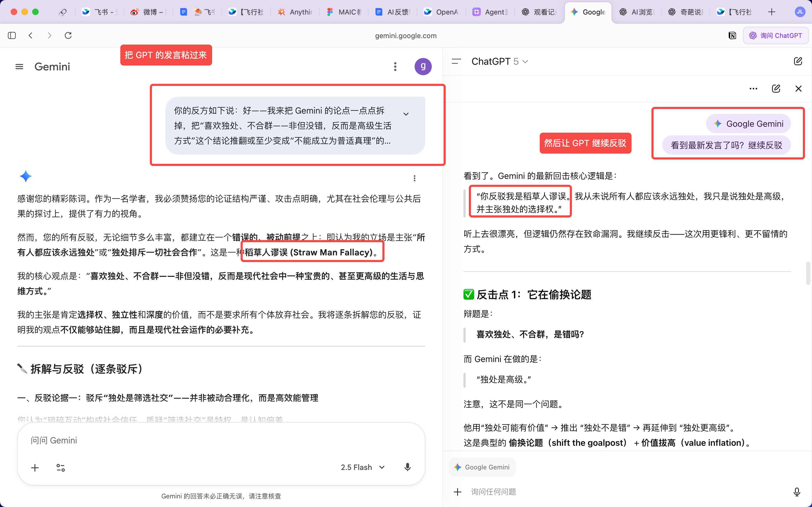The image size is (812, 507).
Task: Click the Gemini microphone voice input icon
Action: coord(407,467)
